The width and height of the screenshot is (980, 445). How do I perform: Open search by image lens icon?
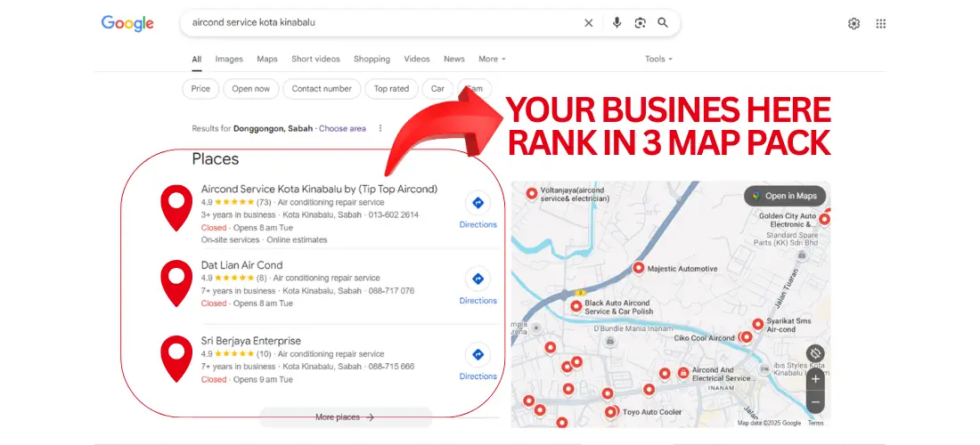pos(640,23)
